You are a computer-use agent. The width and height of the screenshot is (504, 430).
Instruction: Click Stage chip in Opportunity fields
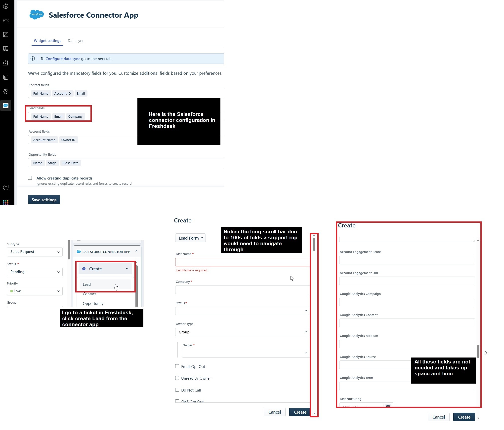tap(52, 163)
